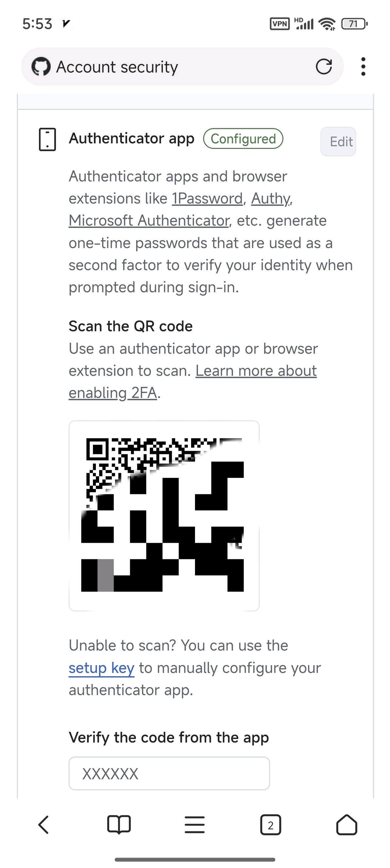Go back using the back arrow
This screenshot has width=390, height=868.
pyautogui.click(x=44, y=825)
